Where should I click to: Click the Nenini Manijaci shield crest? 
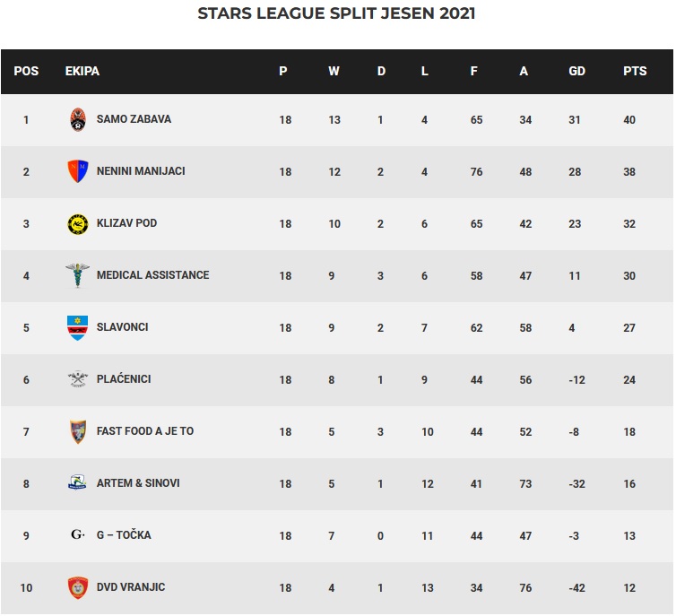click(x=78, y=171)
